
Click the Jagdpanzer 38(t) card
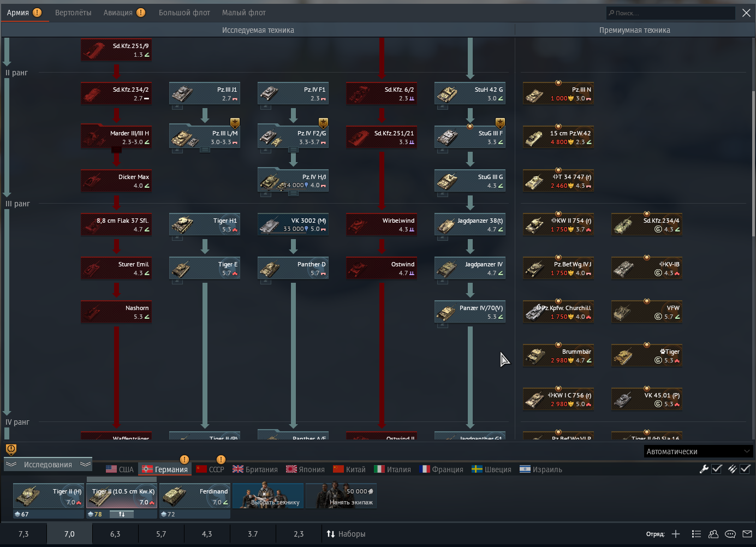[470, 225]
